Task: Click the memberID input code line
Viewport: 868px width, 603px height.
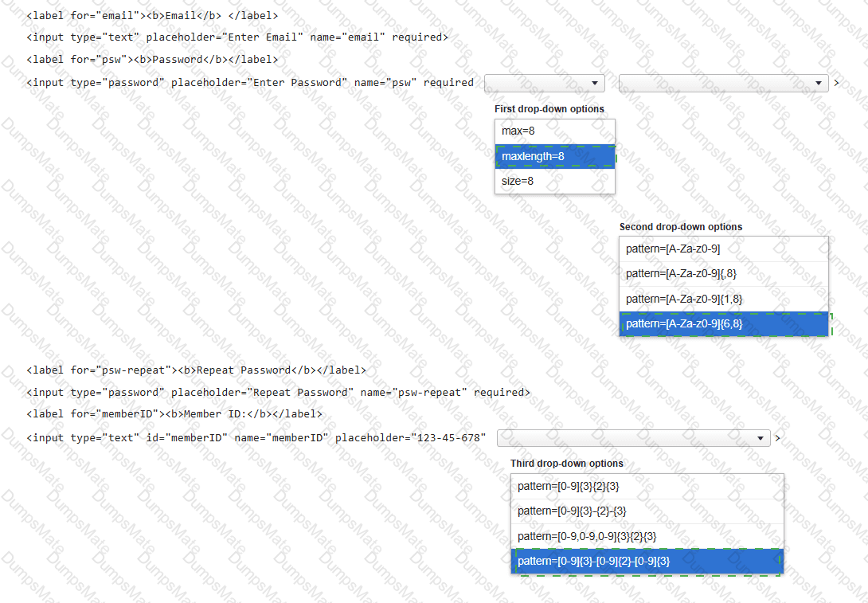Action: 256,437
